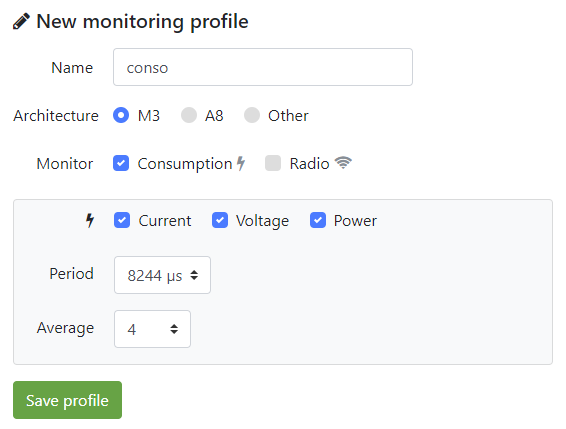Viewport: 566px width, 429px height.
Task: Open the Average dropdown showing 4
Action: coord(152,329)
